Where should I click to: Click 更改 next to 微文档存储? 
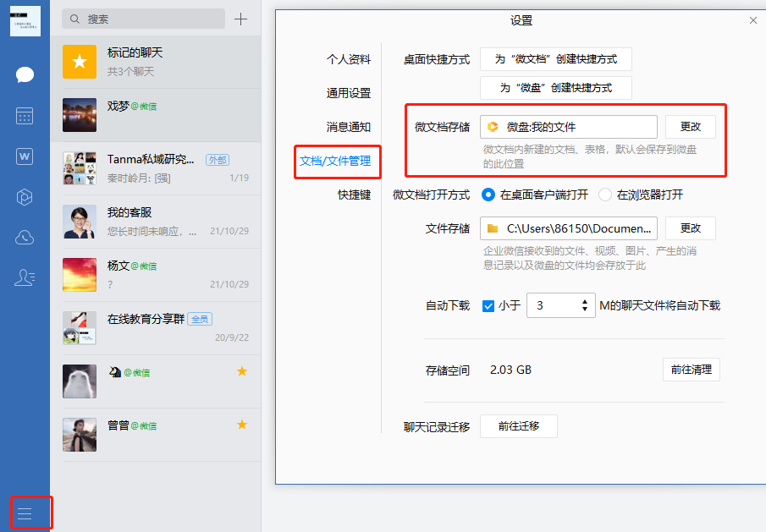691,127
